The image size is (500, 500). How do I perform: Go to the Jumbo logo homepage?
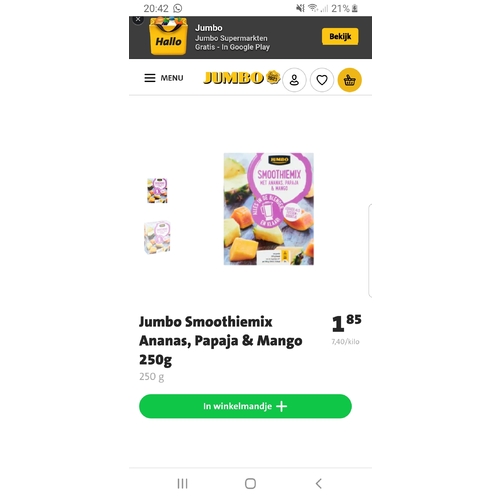pyautogui.click(x=242, y=78)
